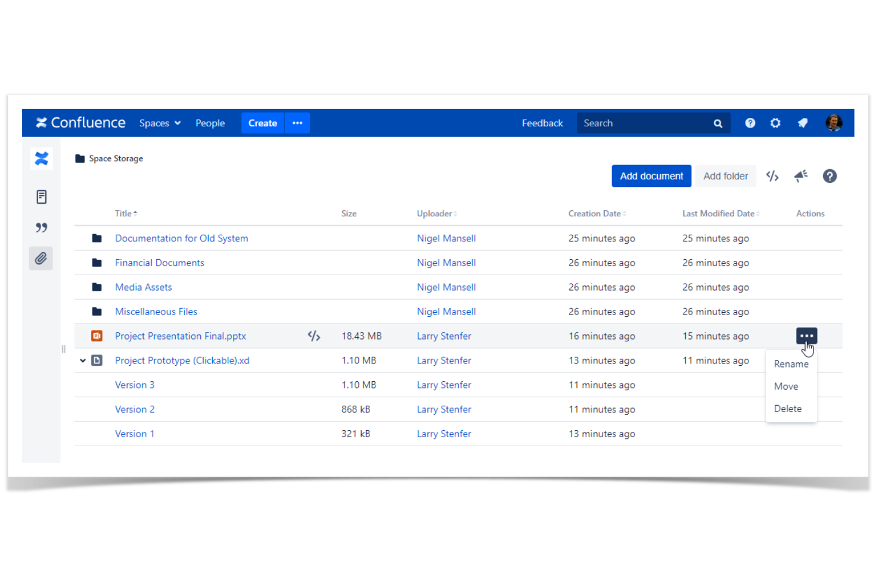Open the Create overflow ellipsis menu

pyautogui.click(x=297, y=123)
